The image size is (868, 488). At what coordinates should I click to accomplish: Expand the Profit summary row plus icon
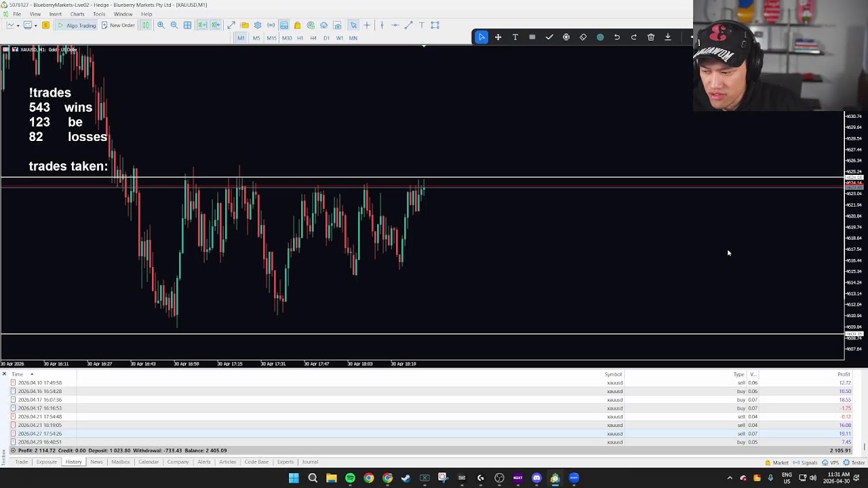[14, 451]
